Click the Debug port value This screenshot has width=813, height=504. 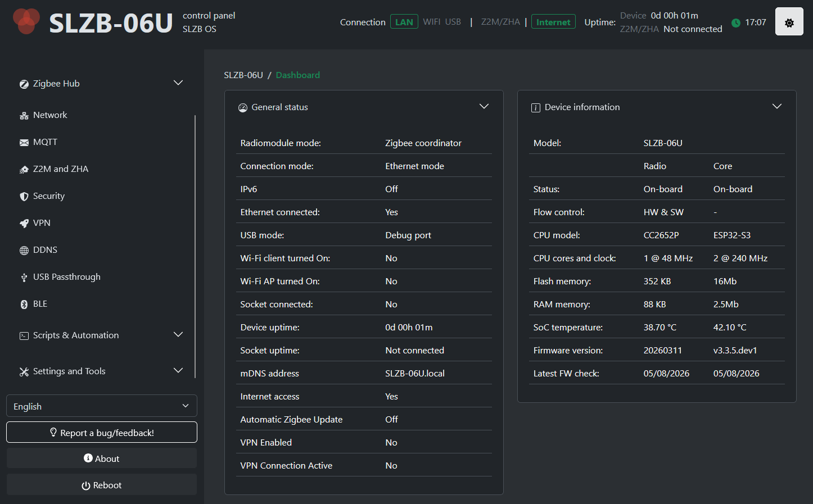click(408, 235)
